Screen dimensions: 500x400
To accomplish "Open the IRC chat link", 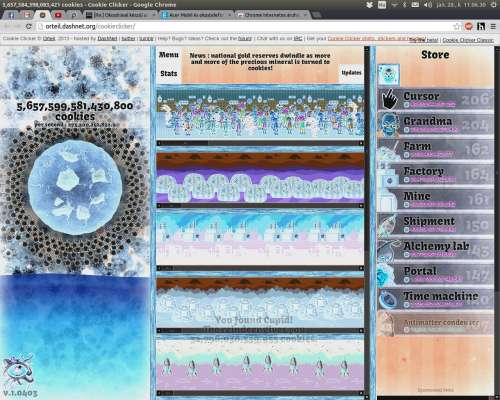I will point(298,39).
